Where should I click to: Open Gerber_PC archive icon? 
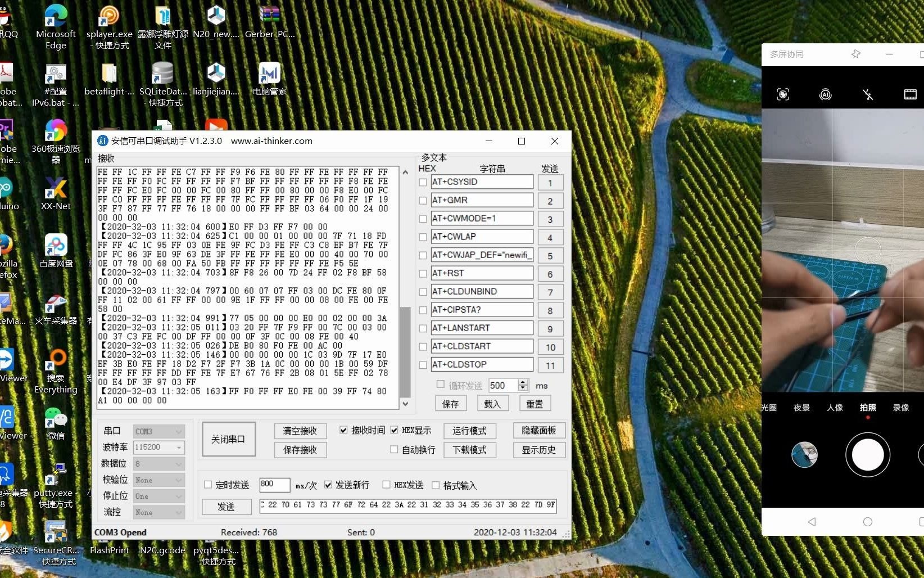pyautogui.click(x=270, y=21)
